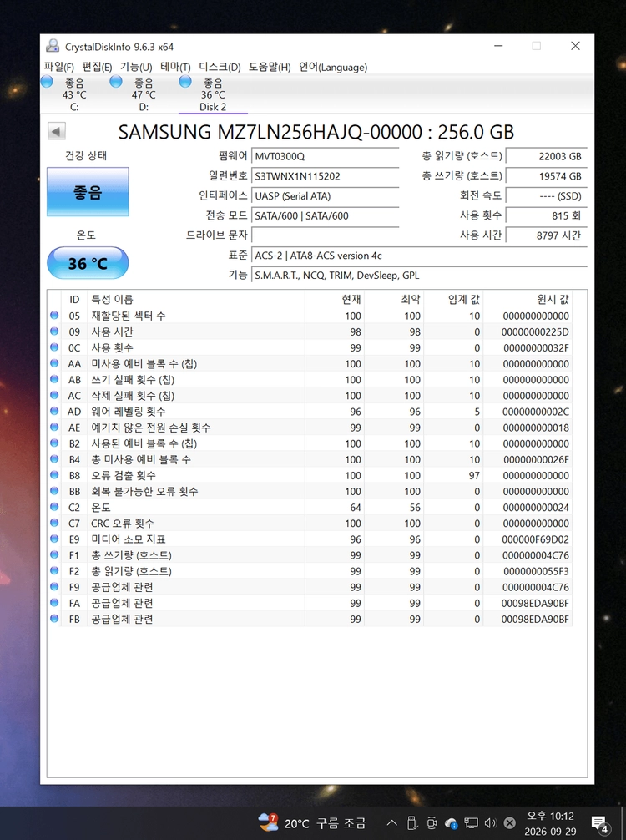626x840 pixels.
Task: Click status dot for F1 총 쓰기량
Action: 54,554
